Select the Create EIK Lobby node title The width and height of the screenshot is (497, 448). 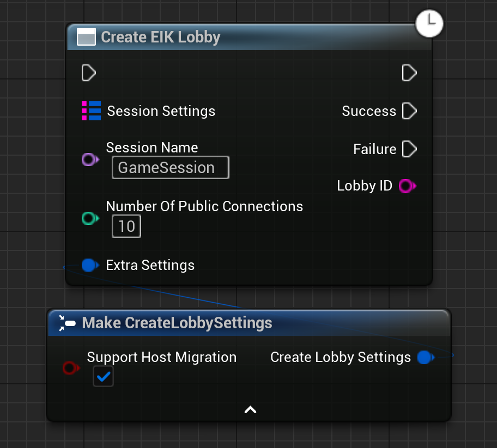(x=161, y=37)
